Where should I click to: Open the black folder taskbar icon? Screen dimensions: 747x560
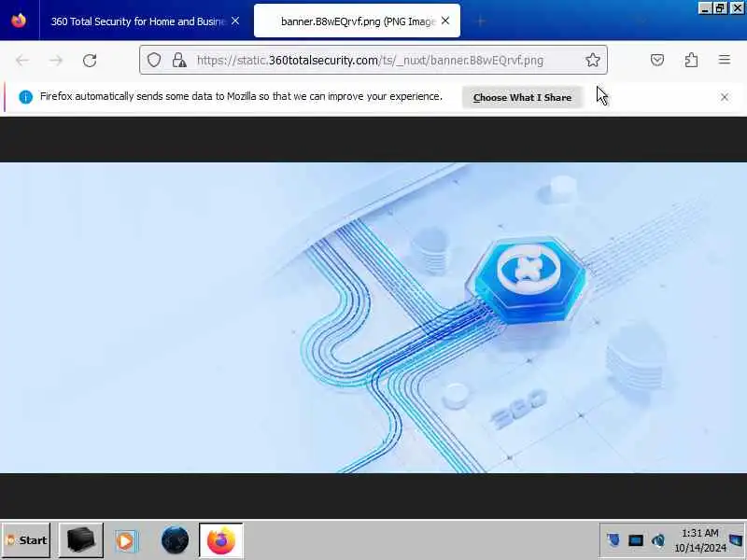point(81,540)
